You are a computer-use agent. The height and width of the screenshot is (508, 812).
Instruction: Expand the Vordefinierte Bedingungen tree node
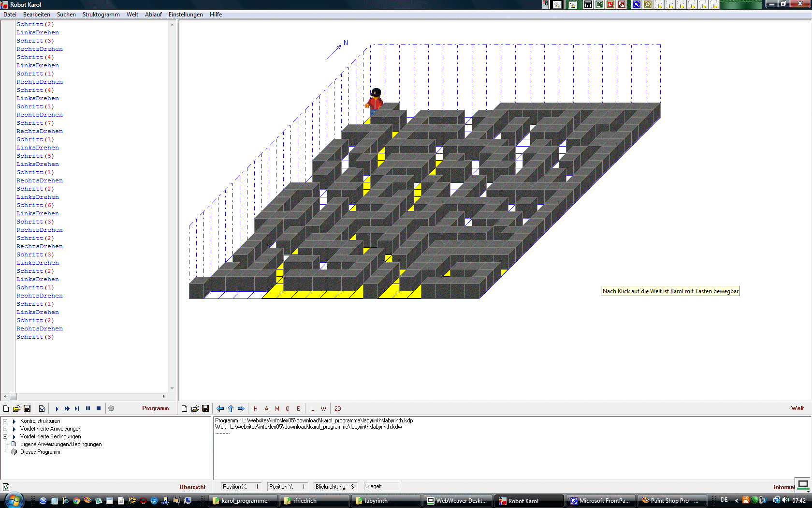click(5, 436)
